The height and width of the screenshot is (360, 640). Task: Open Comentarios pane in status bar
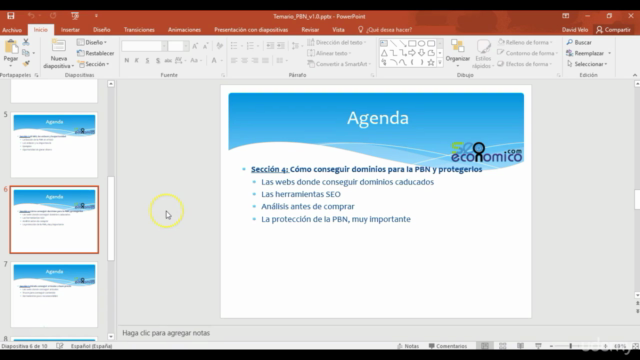(x=448, y=346)
